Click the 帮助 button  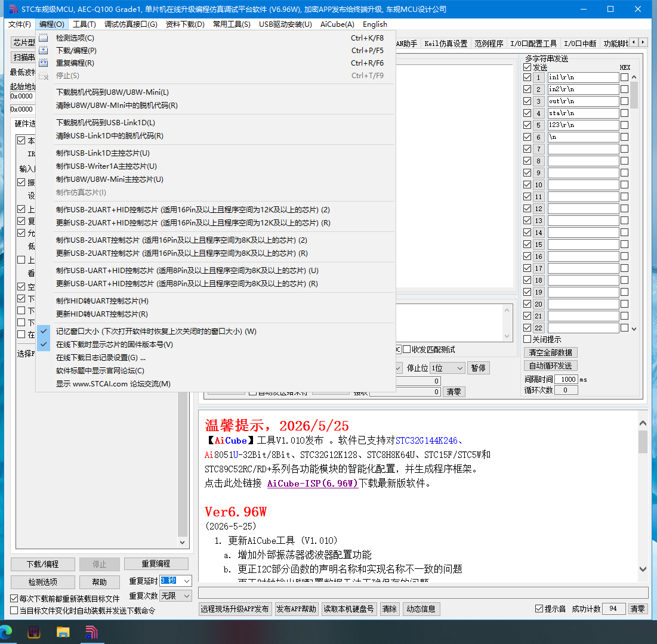[x=99, y=582]
